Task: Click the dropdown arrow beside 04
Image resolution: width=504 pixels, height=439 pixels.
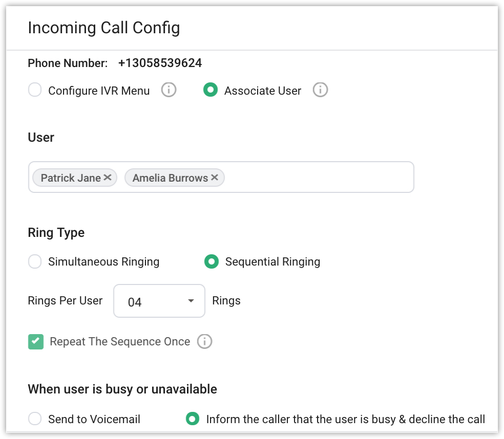Action: [x=191, y=301]
